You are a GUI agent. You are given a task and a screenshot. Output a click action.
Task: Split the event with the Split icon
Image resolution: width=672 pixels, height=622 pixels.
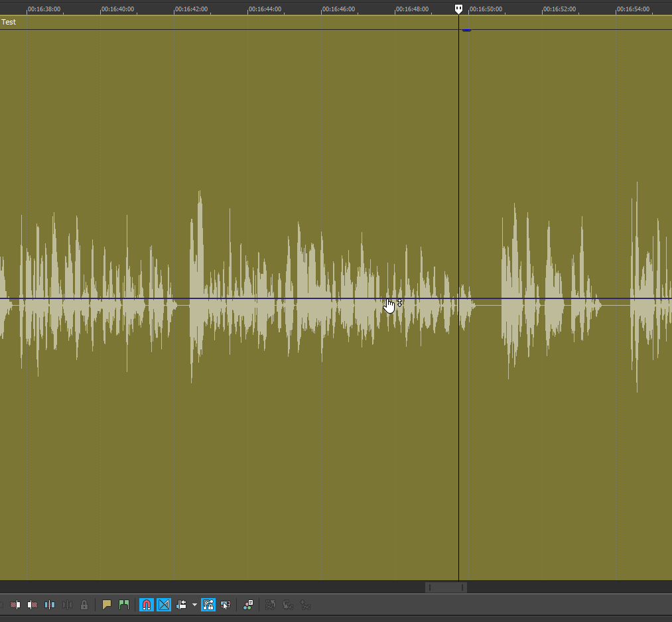tap(50, 605)
